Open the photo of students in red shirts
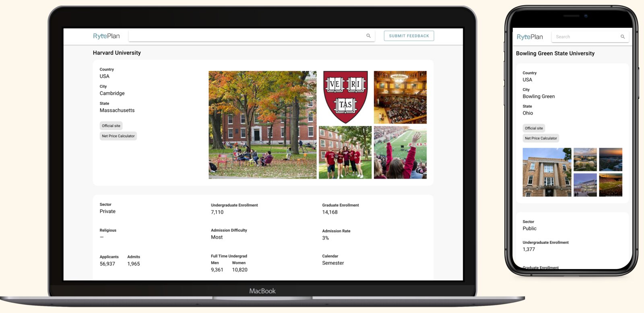 point(345,152)
